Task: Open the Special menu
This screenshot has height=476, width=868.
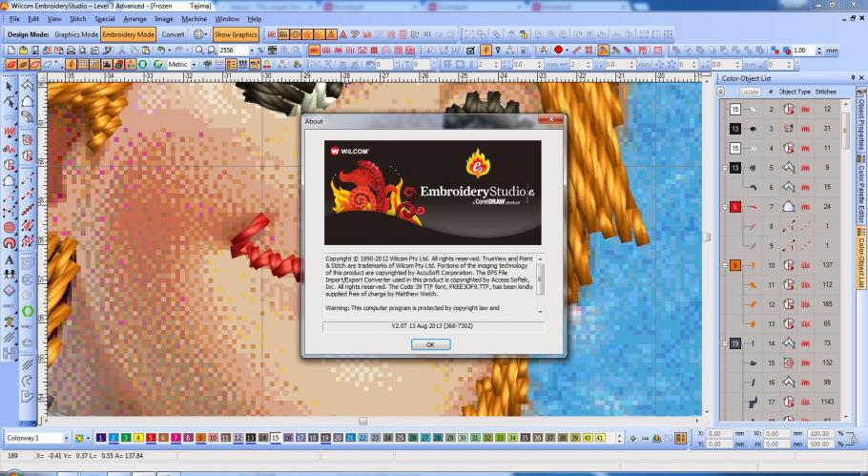Action: click(105, 19)
